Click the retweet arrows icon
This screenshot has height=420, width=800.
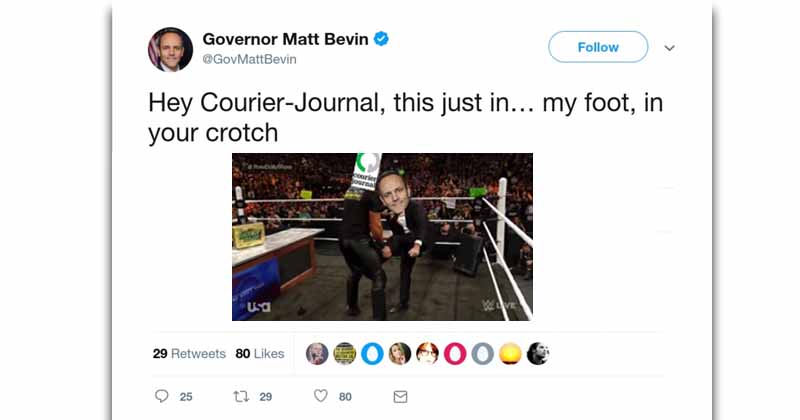click(x=241, y=396)
